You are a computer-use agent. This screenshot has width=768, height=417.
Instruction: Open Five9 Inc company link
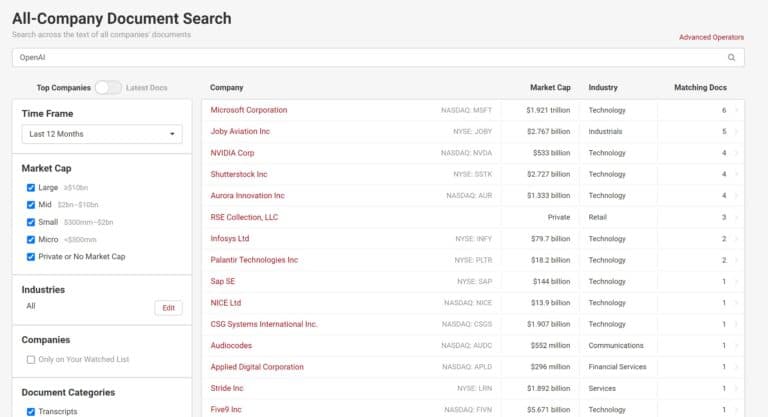[x=226, y=410]
